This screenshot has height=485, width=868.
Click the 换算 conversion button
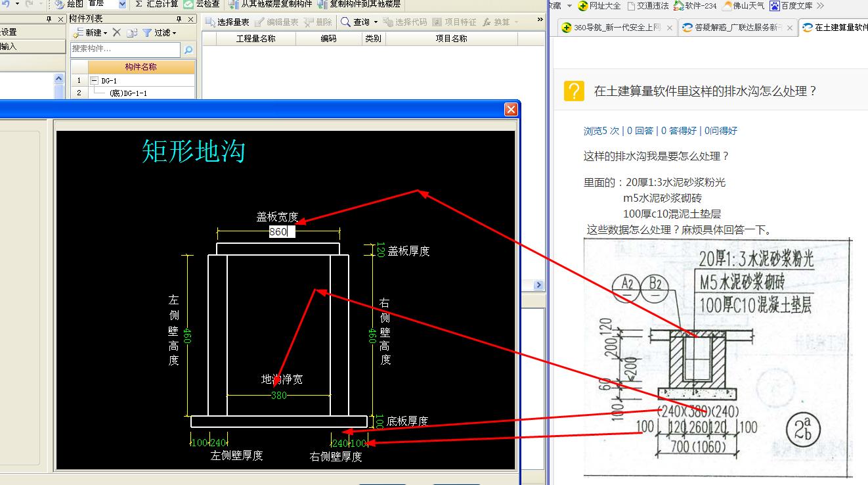tap(498, 22)
